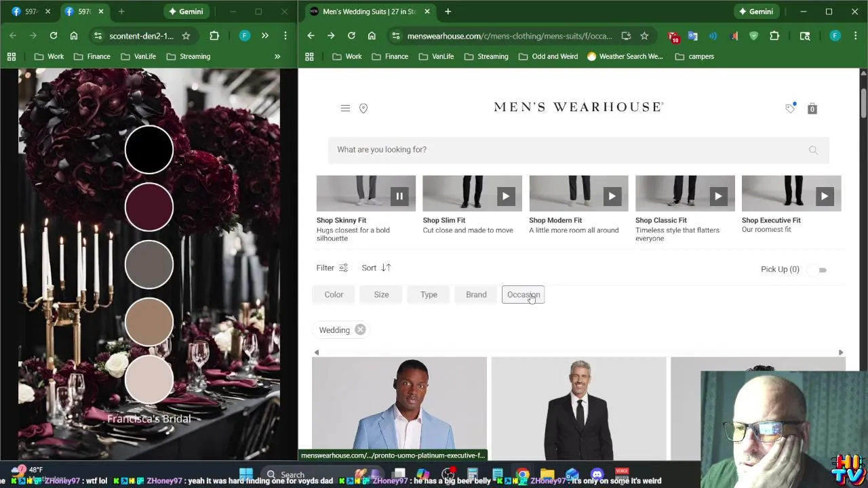
Task: Expand the Size filter
Action: tap(381, 295)
